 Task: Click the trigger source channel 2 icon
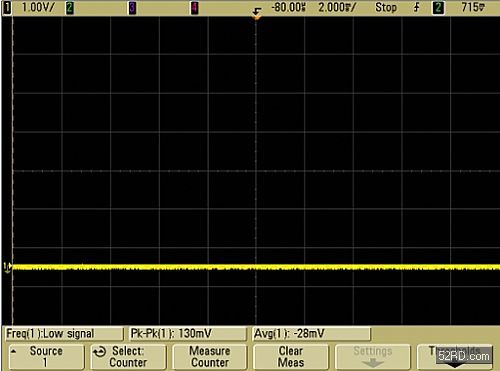(x=438, y=8)
